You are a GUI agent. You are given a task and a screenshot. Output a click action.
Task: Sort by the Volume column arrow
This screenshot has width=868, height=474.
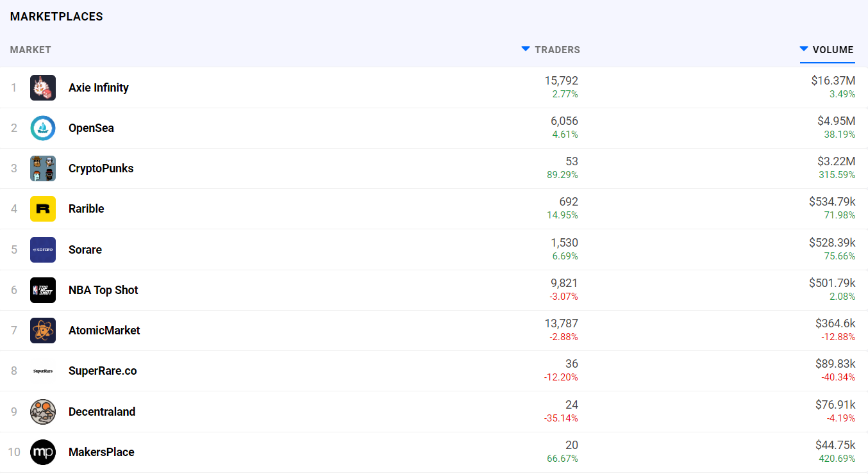[x=804, y=49]
